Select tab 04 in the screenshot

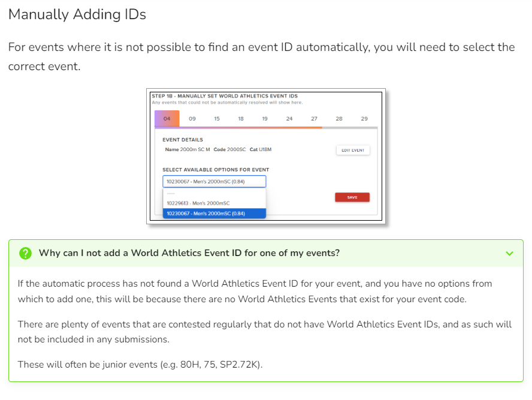pyautogui.click(x=167, y=119)
